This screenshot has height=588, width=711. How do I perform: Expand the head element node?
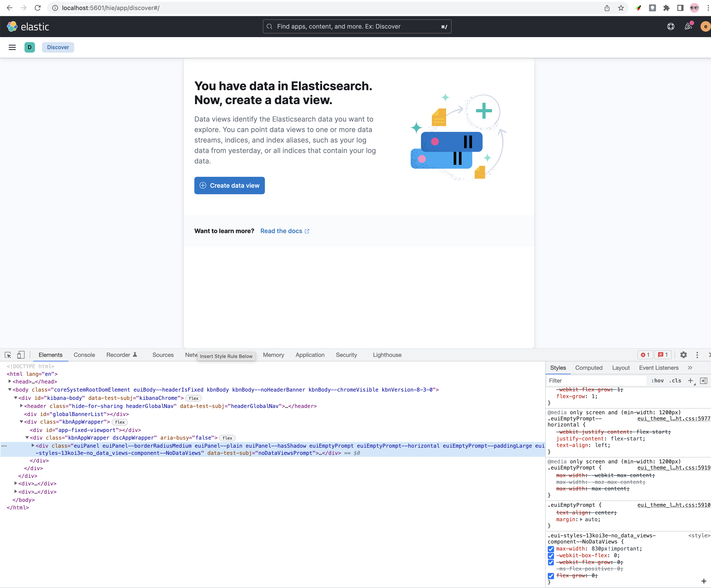coord(10,382)
